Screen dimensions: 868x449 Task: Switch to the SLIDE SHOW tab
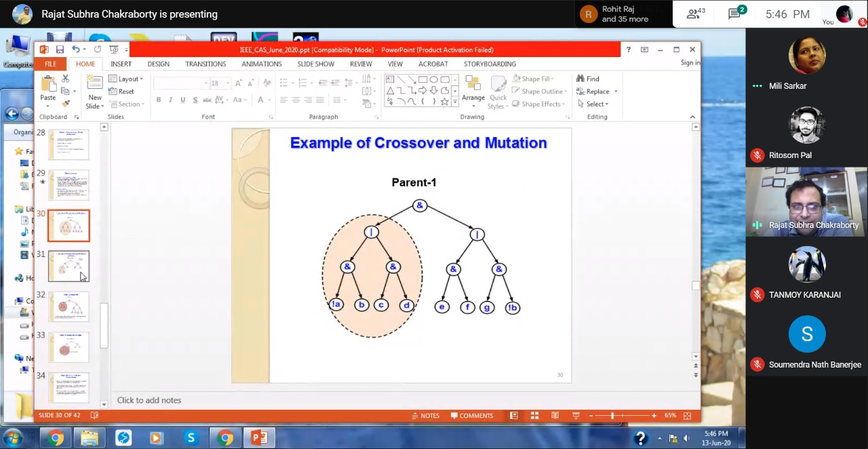click(x=315, y=64)
